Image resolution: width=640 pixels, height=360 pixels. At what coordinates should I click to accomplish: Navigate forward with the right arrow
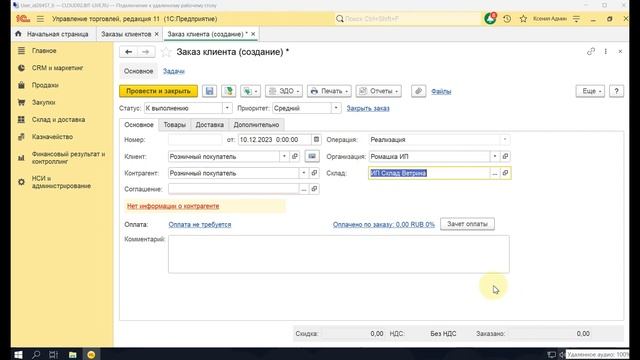click(x=146, y=52)
